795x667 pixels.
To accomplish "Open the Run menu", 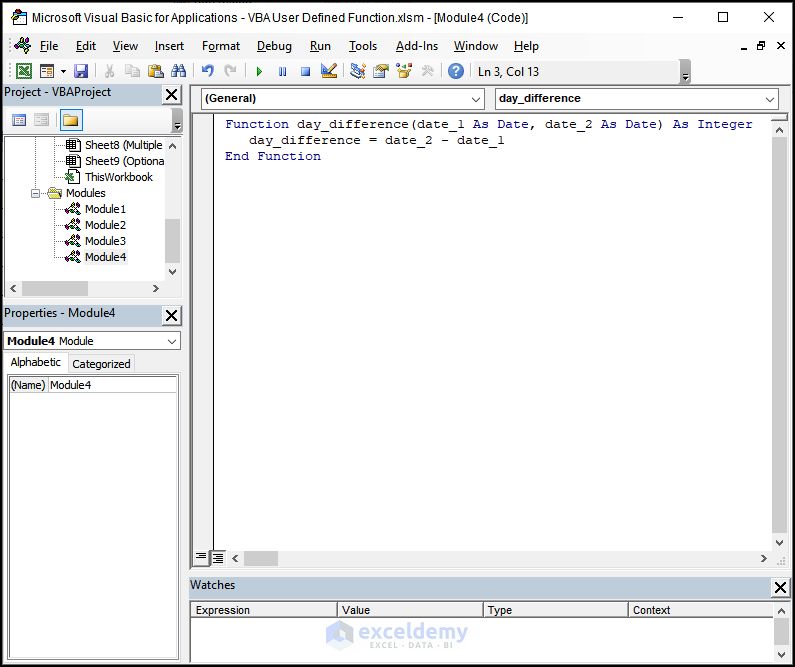I will tap(320, 46).
